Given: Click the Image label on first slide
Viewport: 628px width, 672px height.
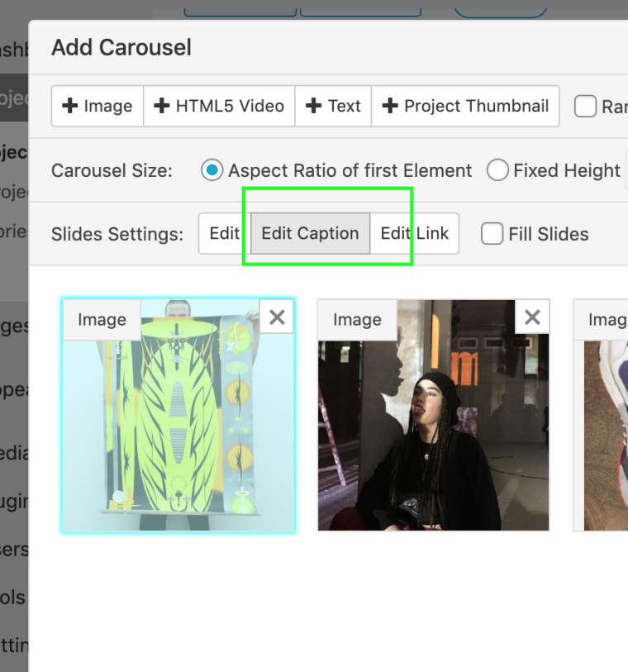Looking at the screenshot, I should click(102, 320).
